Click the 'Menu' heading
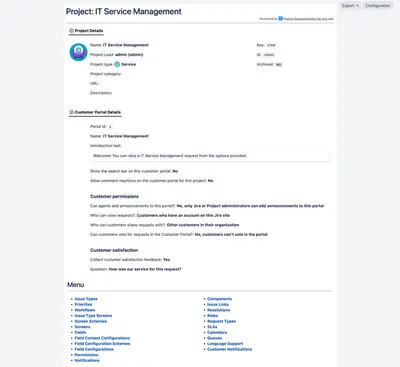 coord(76,285)
